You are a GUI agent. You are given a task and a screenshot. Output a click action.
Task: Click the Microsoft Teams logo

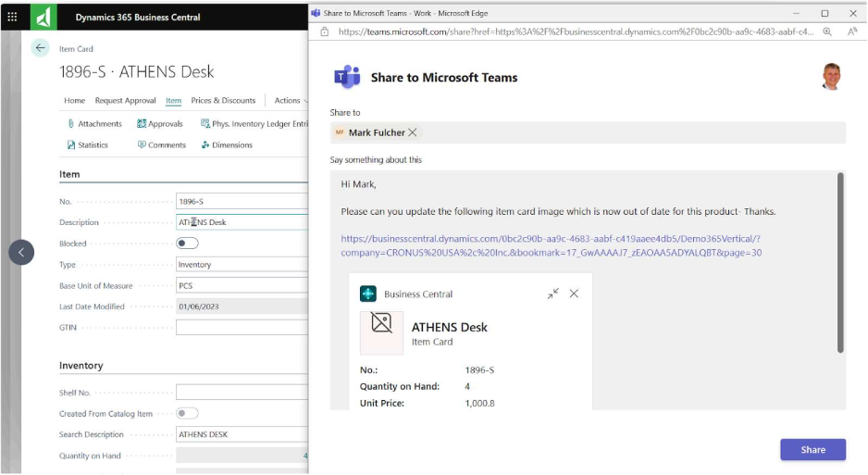[x=347, y=77]
